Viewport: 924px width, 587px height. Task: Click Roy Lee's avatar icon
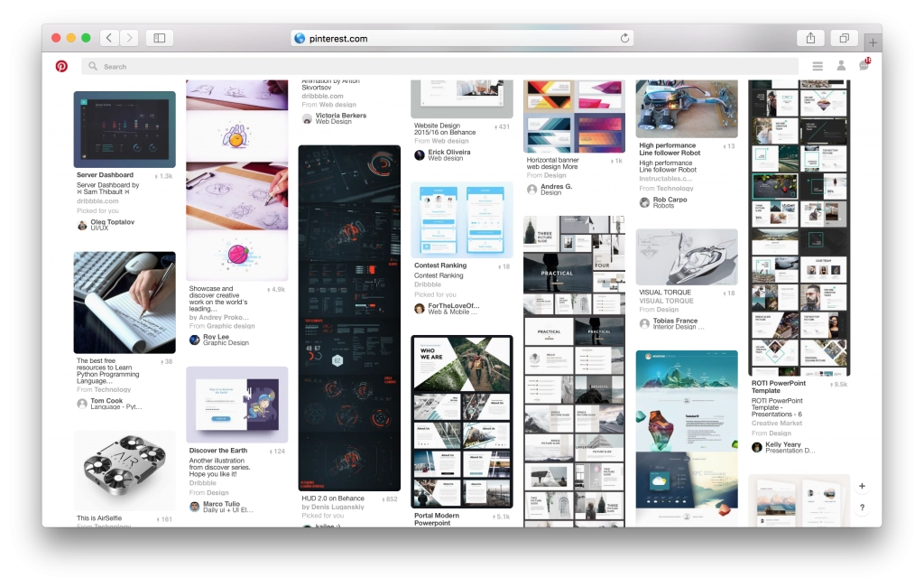195,340
